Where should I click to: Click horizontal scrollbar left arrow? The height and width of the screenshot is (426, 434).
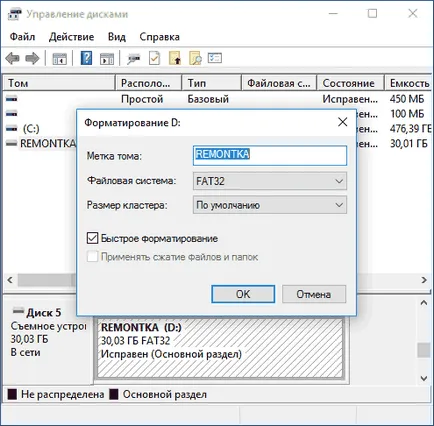coord(10,280)
